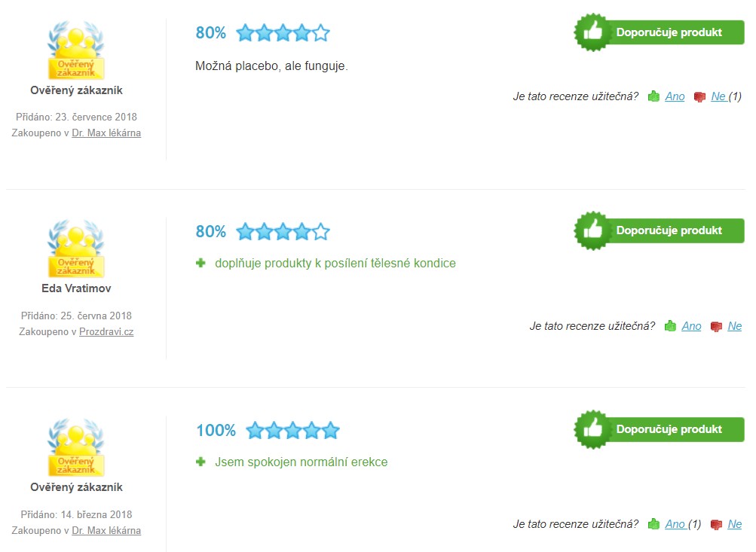756x552 pixels.
Task: Click thumbs-up icon in March 2018 review
Action: pos(653,524)
